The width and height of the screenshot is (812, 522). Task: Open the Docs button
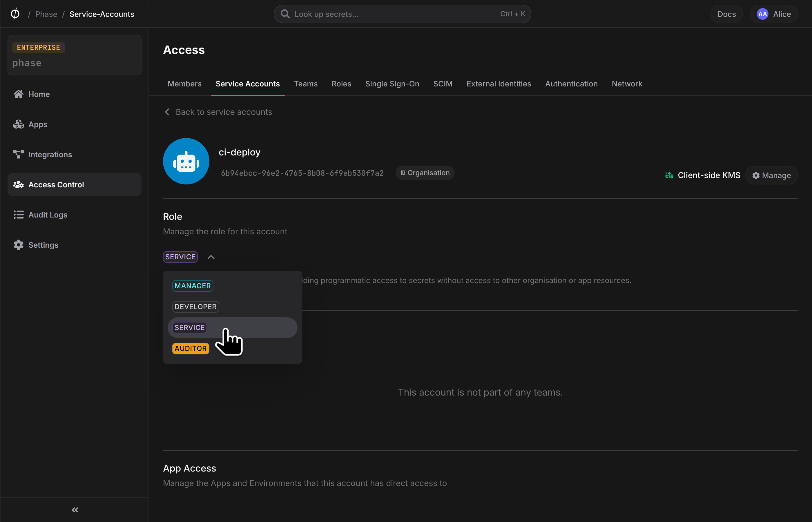[x=727, y=14]
